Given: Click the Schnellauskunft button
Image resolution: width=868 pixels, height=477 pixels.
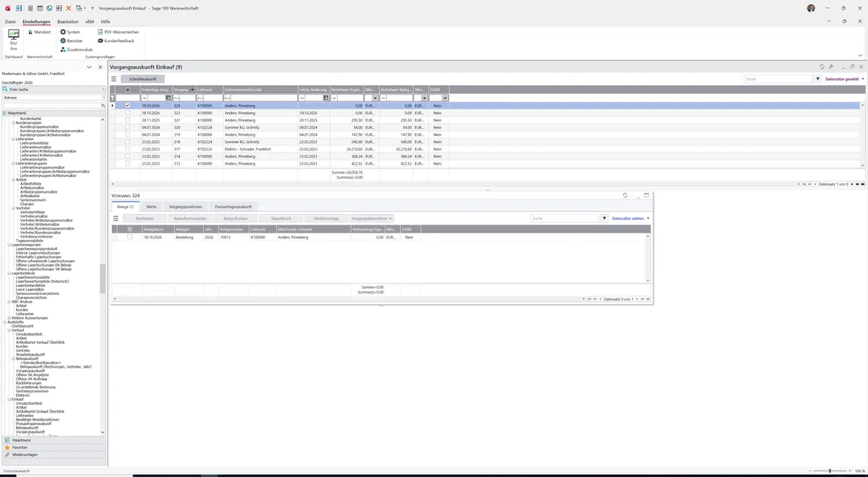Looking at the screenshot, I should [142, 79].
